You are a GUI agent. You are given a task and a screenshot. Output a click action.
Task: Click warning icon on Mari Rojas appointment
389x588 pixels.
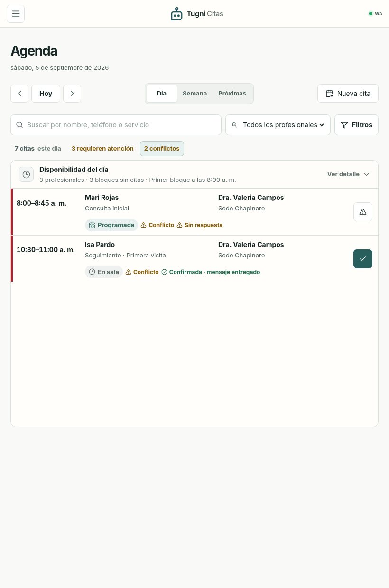pos(363,212)
